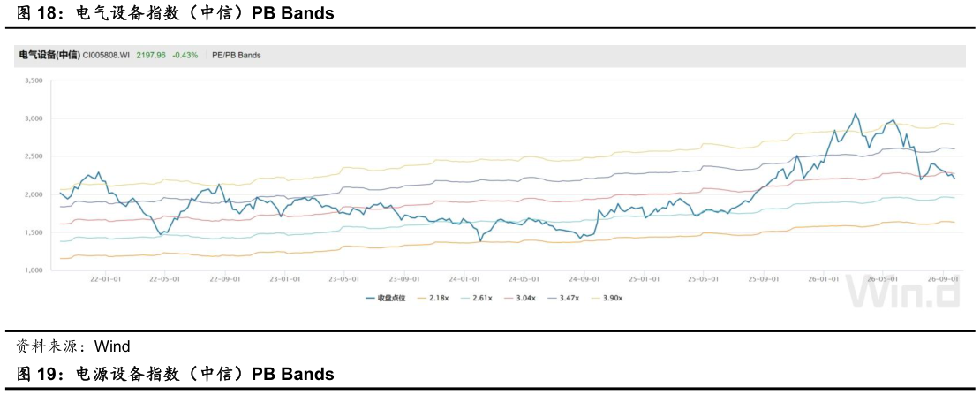Click the 2,500 y-axis label
This screenshot has width=980, height=395.
tap(34, 156)
